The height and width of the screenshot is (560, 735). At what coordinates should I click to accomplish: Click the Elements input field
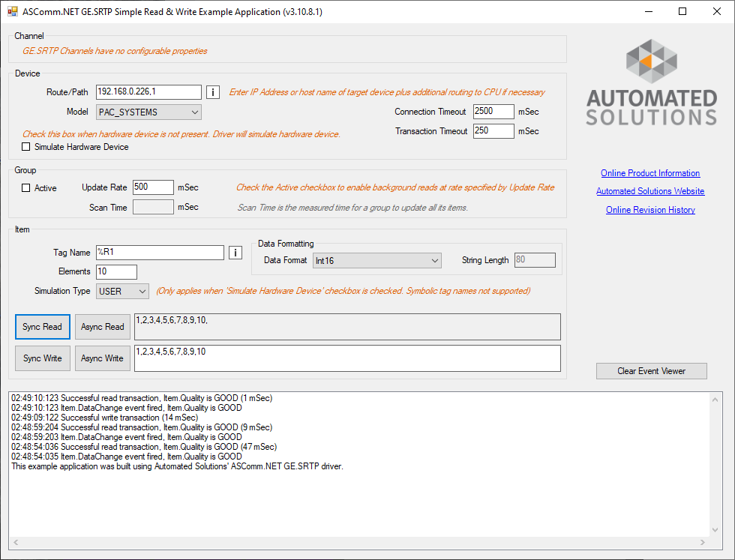117,272
